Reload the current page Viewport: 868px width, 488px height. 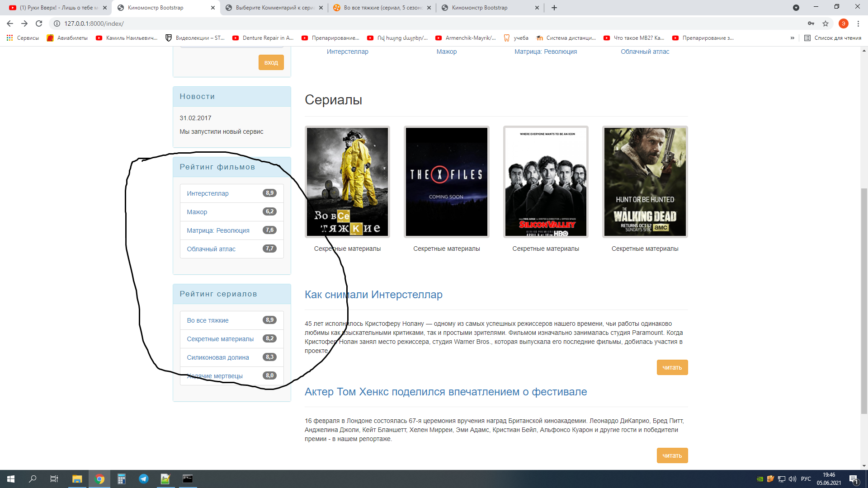tap(39, 23)
